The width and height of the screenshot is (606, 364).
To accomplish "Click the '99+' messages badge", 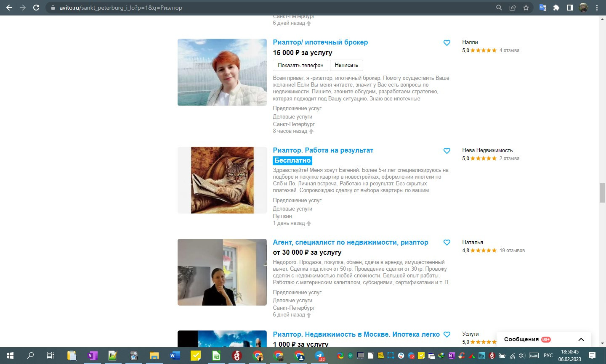I will [x=546, y=340].
